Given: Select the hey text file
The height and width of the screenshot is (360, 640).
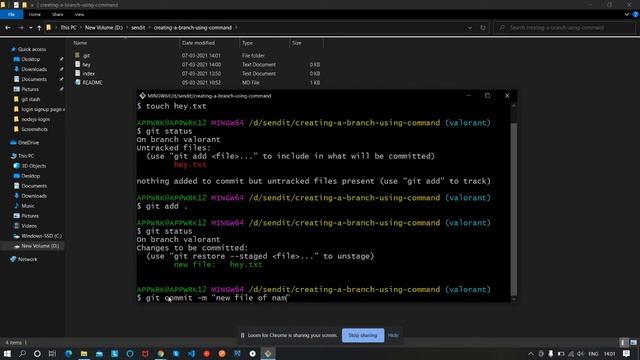Looking at the screenshot, I should [86, 64].
